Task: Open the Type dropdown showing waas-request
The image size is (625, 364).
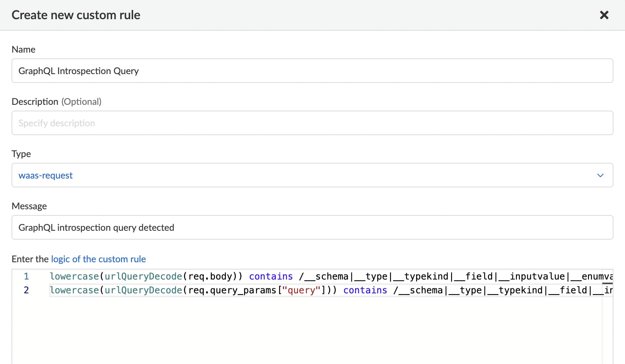Action: click(312, 175)
